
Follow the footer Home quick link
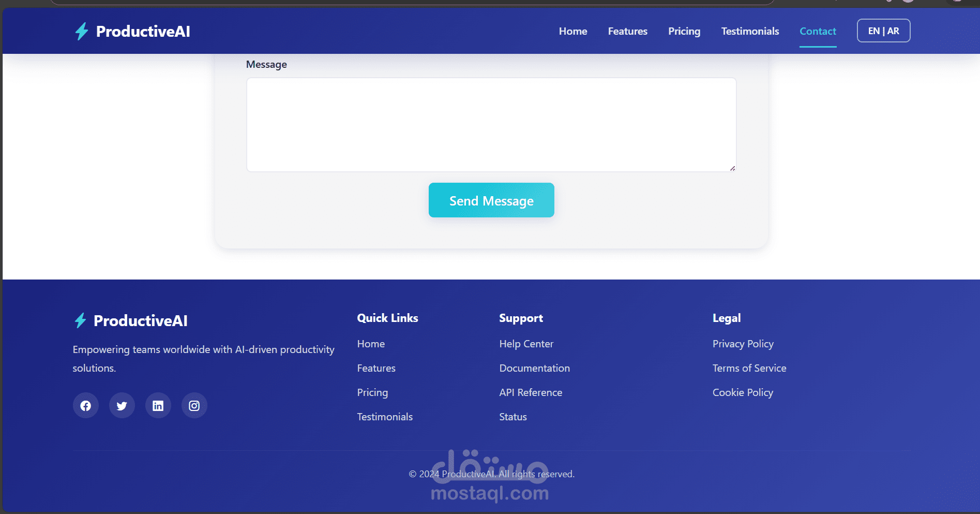pos(371,344)
